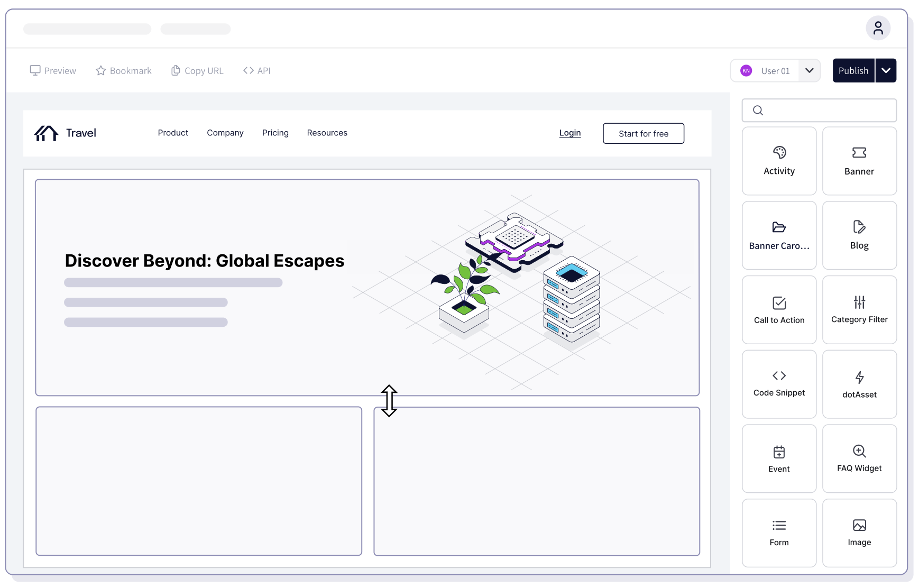
Task: Select the Image content type
Action: coord(859,533)
